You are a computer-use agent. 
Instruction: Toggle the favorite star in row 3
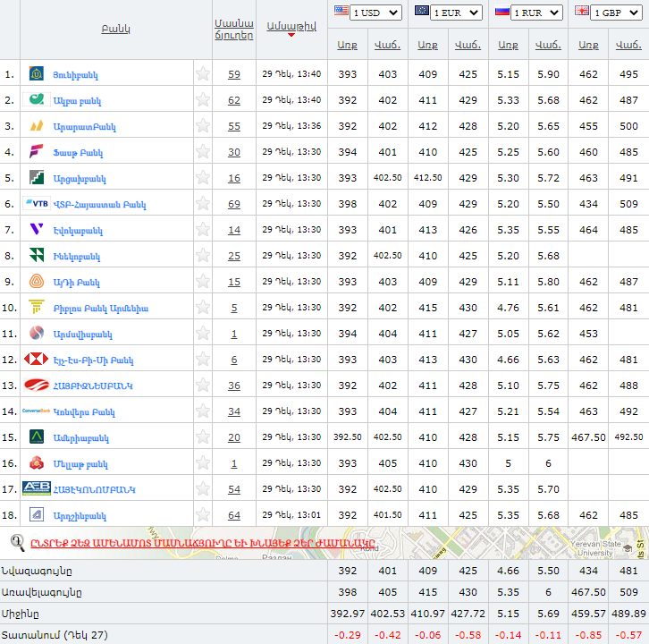point(203,126)
